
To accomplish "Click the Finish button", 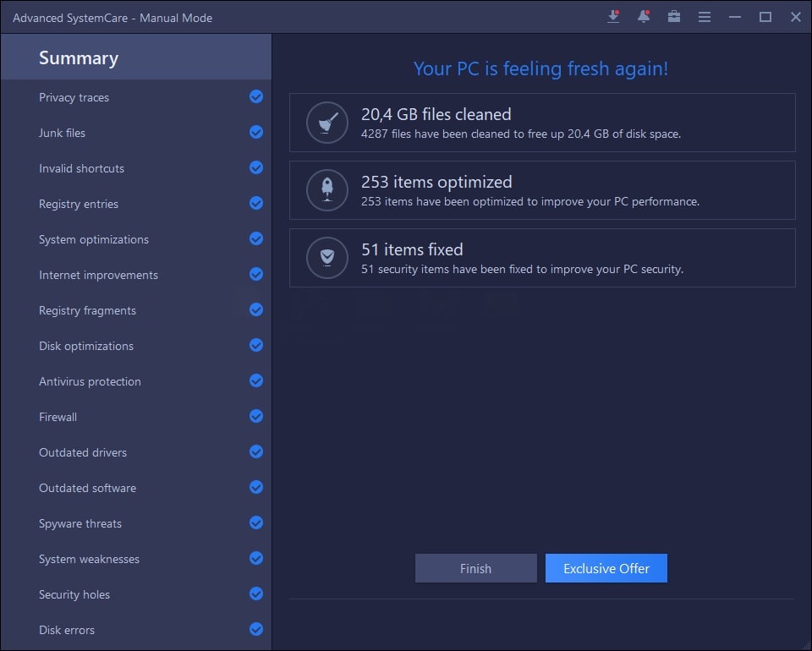I will pyautogui.click(x=476, y=568).
